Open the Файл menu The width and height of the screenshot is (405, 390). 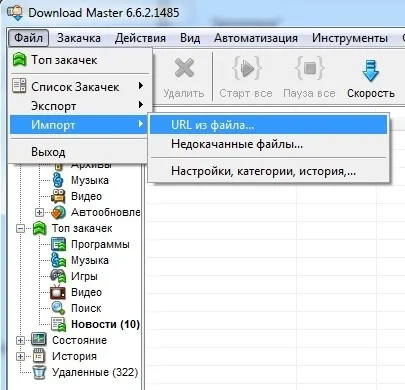click(28, 38)
